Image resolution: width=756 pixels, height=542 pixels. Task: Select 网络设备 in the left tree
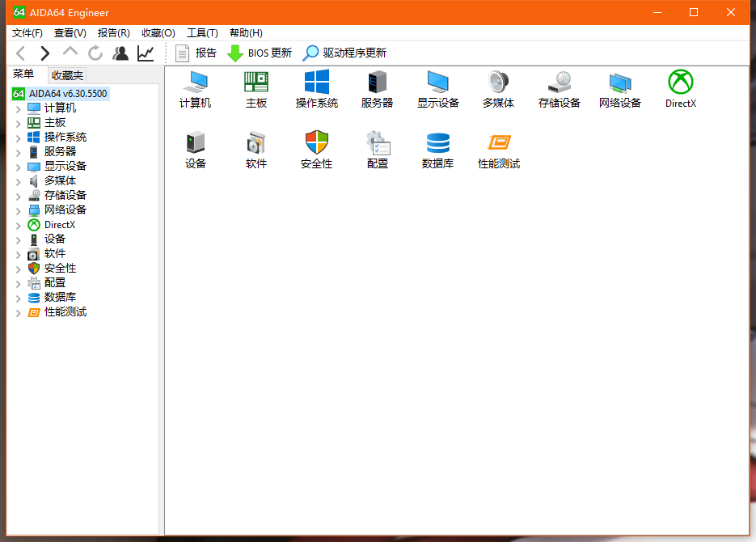click(x=65, y=210)
